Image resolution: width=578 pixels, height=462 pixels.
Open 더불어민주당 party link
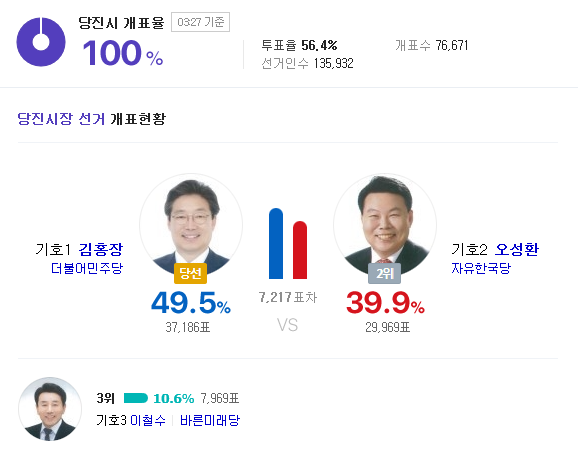coord(87,268)
